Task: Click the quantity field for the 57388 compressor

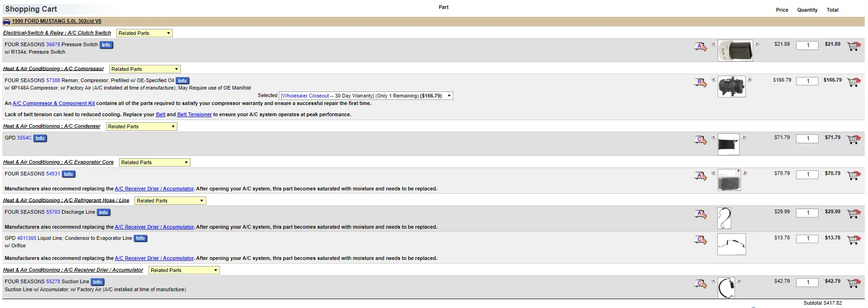Action: click(807, 81)
